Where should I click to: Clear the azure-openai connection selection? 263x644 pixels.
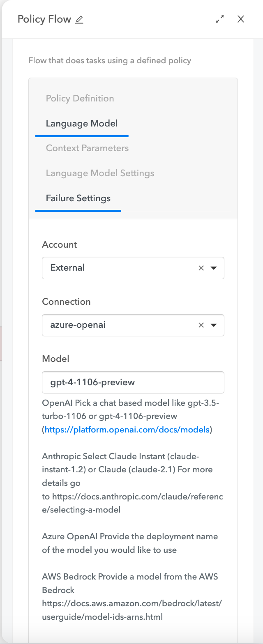201,325
